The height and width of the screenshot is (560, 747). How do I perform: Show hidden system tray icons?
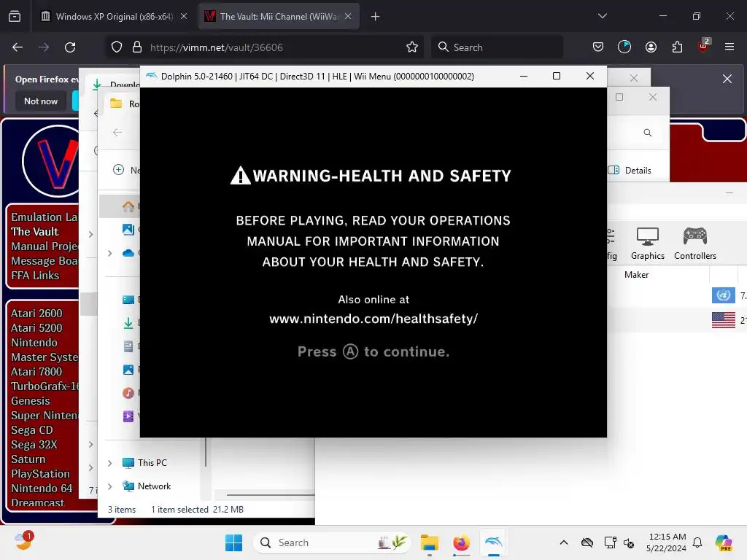coord(564,542)
